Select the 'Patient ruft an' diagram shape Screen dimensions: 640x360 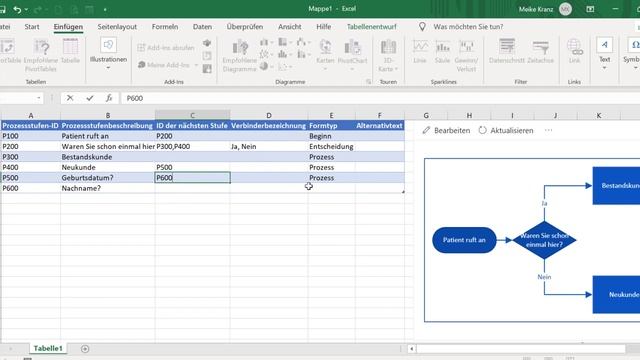[464, 240]
